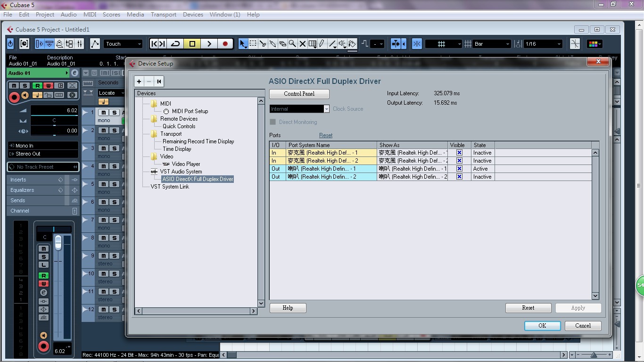
Task: Click the Play button in the transport toolbar
Action: 209,44
